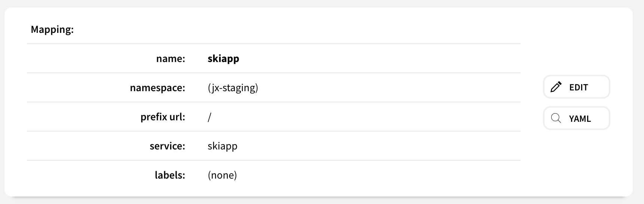The width and height of the screenshot is (644, 204).
Task: Click empty card area above the EDIT button
Action: 576,45
